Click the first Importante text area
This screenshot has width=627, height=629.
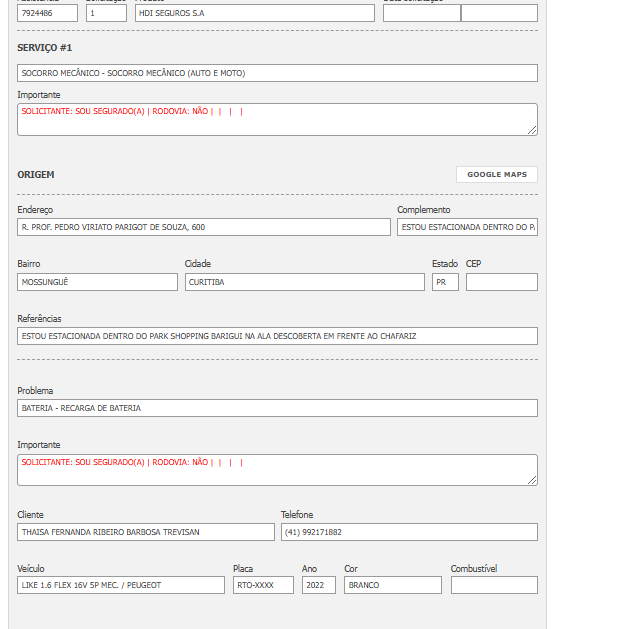[x=277, y=119]
